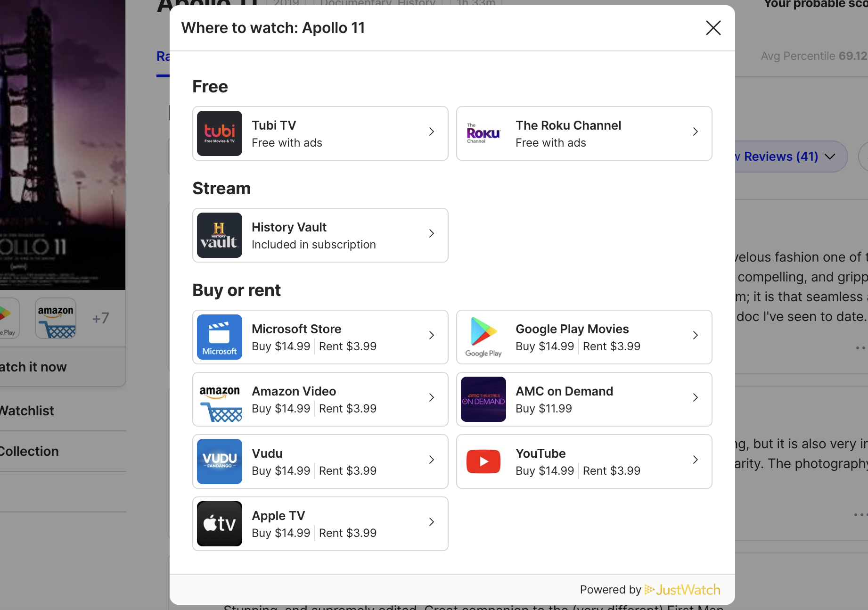This screenshot has height=610, width=868.
Task: Click the Watch it now button
Action: point(63,367)
